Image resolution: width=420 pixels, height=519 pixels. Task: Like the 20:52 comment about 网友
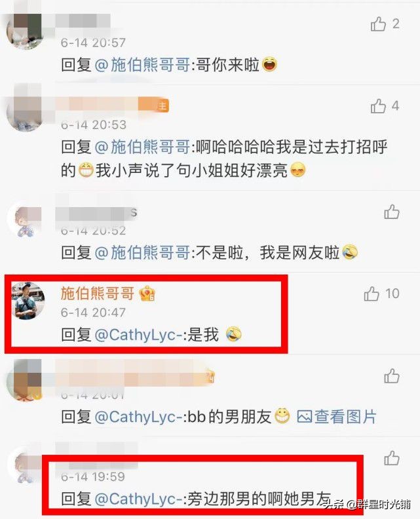[392, 212]
